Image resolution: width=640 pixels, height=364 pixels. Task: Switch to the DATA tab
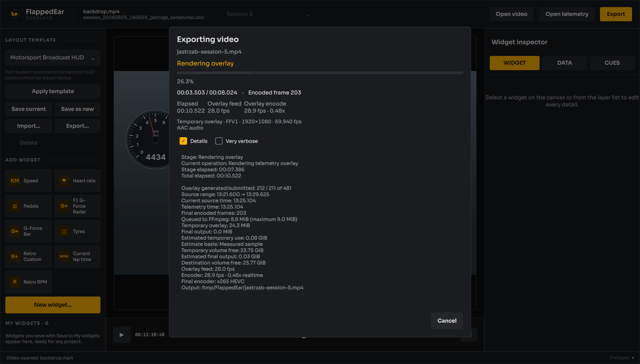564,63
